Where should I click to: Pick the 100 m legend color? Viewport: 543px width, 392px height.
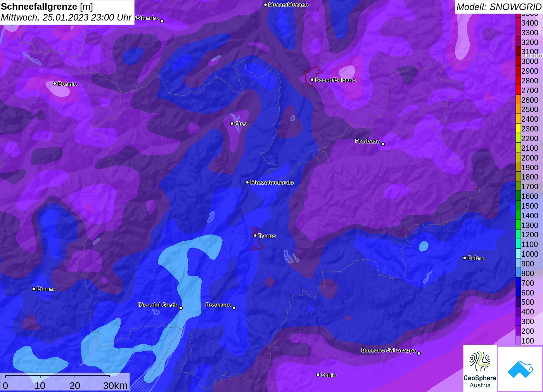click(x=518, y=340)
